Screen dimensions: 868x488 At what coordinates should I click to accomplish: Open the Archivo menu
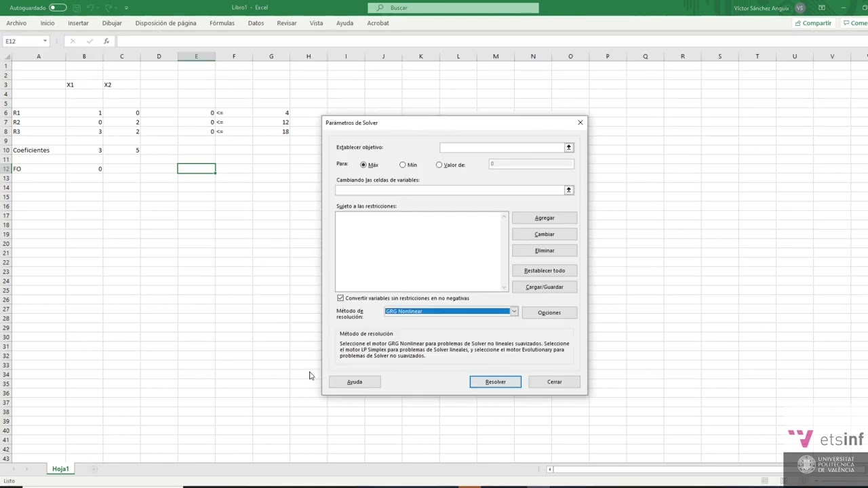(16, 23)
